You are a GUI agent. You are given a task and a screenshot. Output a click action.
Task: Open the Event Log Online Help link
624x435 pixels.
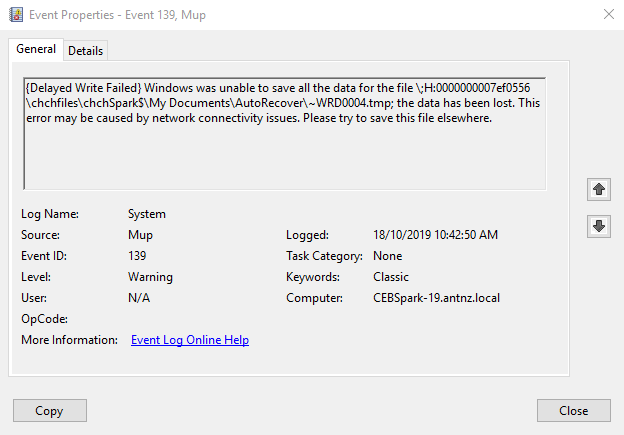190,340
